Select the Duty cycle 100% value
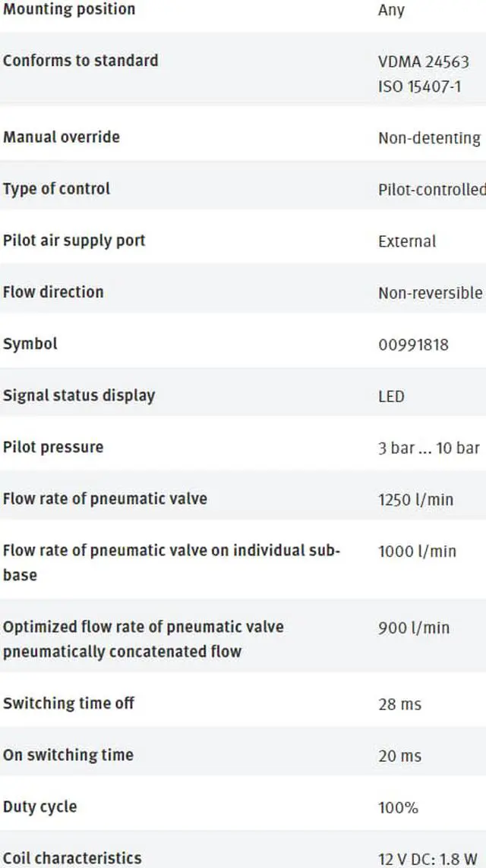The width and height of the screenshot is (486, 868). (398, 807)
